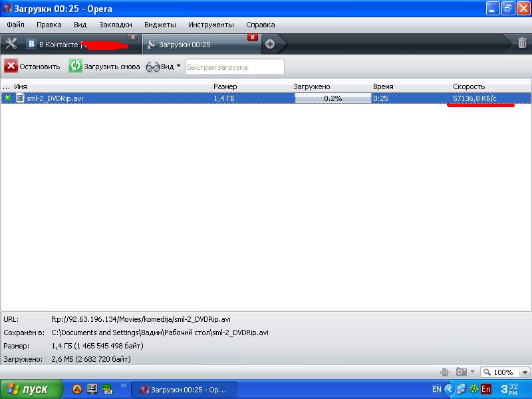
Task: Click the satellite dish icon on the Загрузки tab
Action: 152,44
